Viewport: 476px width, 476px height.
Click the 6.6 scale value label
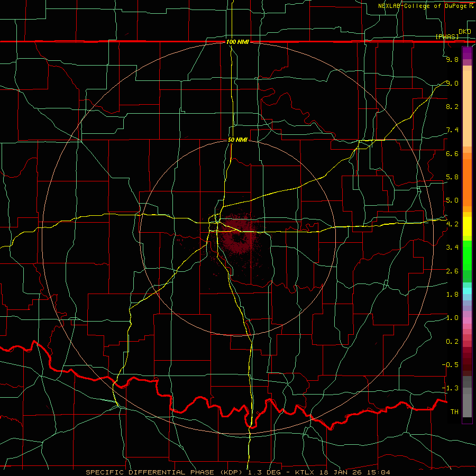click(x=452, y=154)
